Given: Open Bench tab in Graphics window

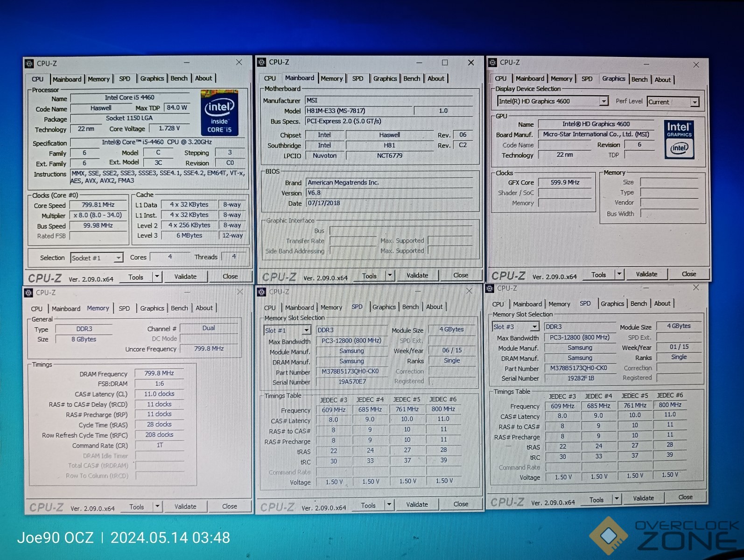Looking at the screenshot, I should point(639,79).
